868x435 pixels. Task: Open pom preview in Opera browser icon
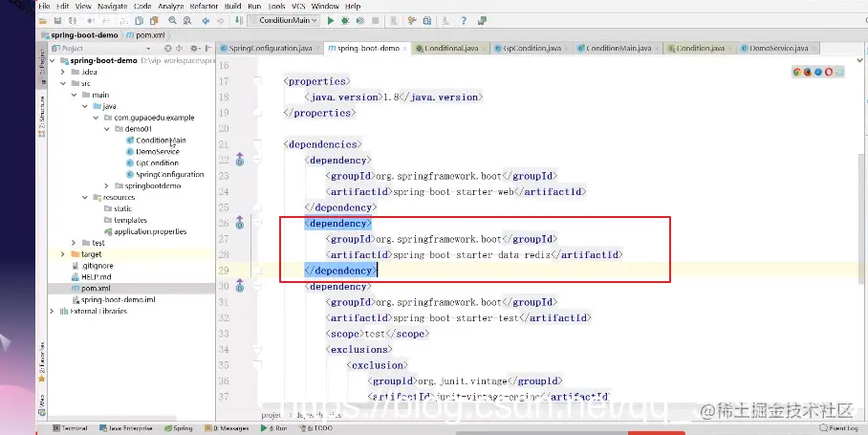click(x=829, y=72)
